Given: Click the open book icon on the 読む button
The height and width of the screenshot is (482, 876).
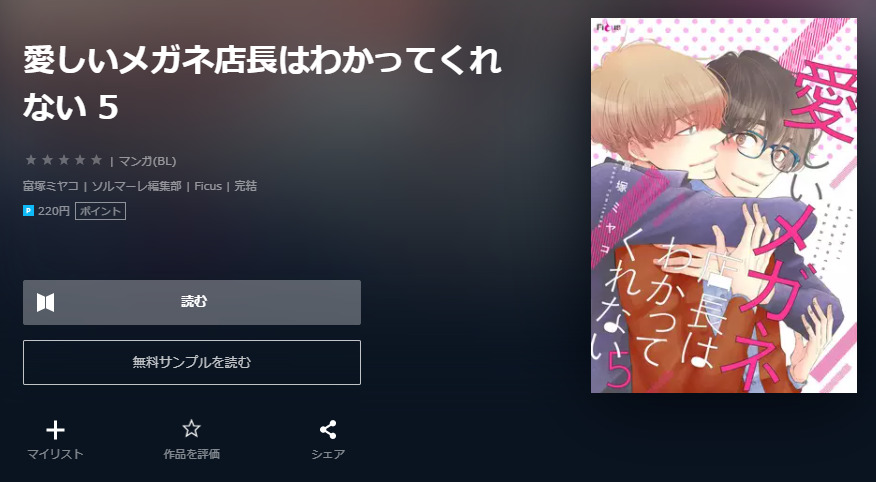Looking at the screenshot, I should 46,302.
